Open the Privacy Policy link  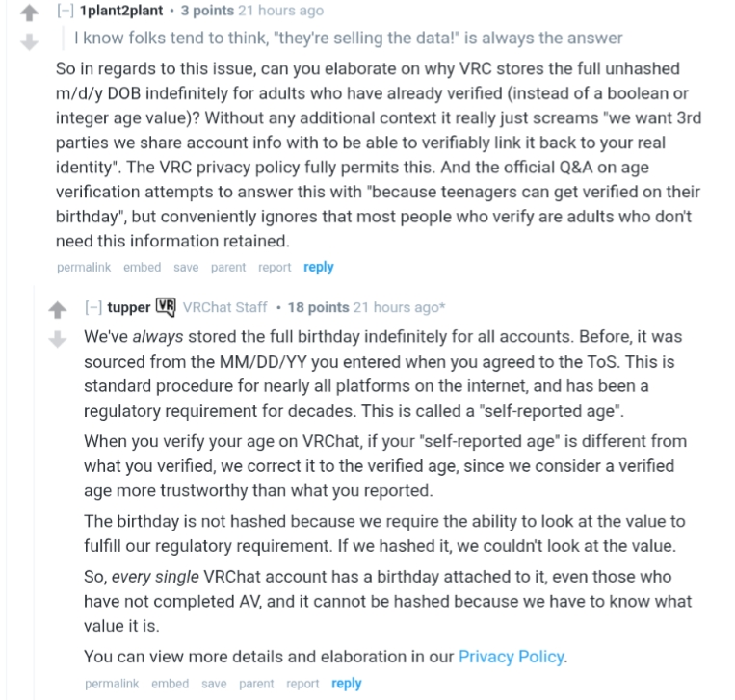pos(512,657)
